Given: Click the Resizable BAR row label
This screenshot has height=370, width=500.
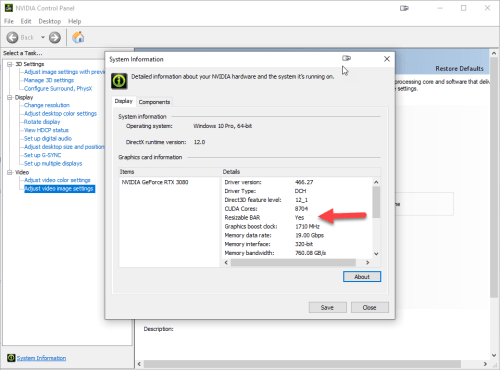Looking at the screenshot, I should (x=242, y=218).
